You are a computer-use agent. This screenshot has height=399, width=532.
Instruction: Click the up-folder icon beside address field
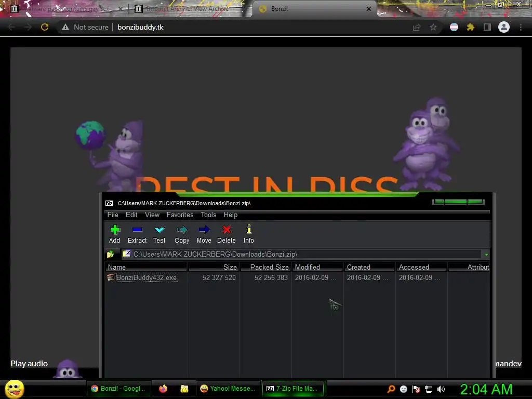coord(110,254)
